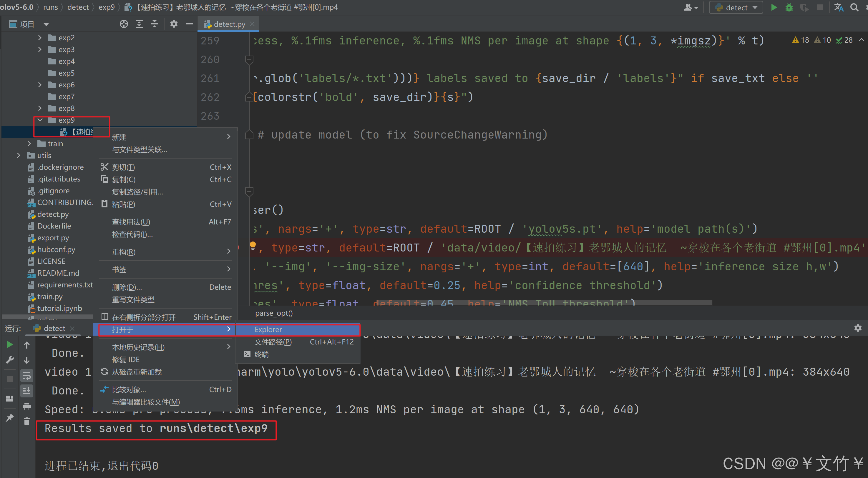
Task: Click the locate-file crosshair icon in project panel
Action: pos(124,24)
